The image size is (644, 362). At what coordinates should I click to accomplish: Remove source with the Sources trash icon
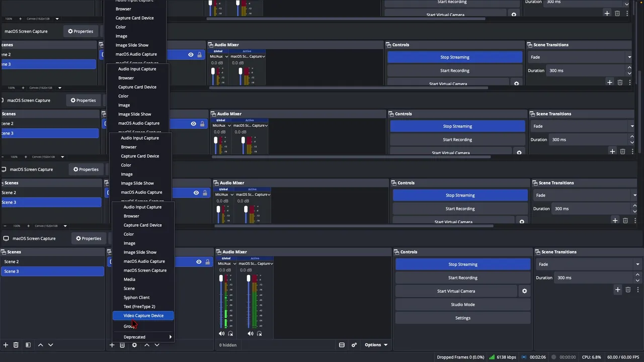[x=122, y=345]
